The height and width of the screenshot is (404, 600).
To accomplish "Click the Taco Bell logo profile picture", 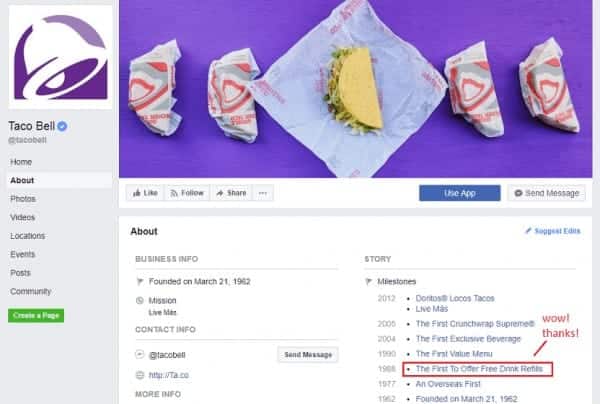I will pyautogui.click(x=60, y=57).
